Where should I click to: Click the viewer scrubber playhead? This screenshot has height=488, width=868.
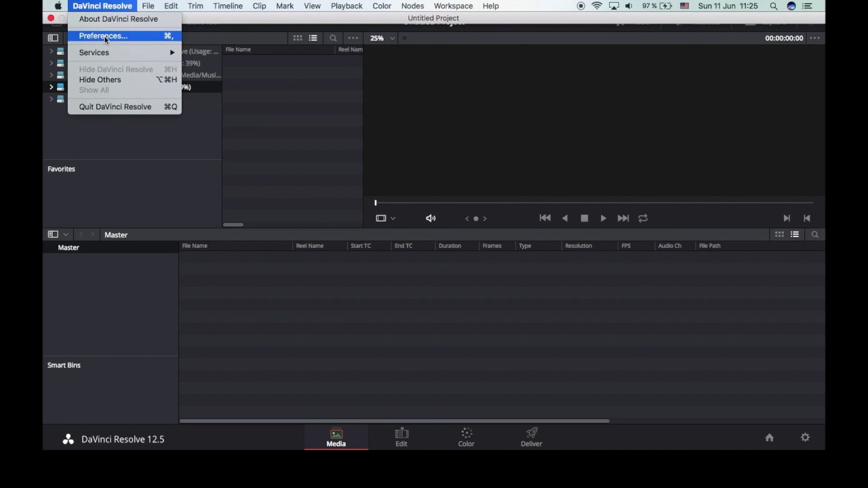[375, 203]
